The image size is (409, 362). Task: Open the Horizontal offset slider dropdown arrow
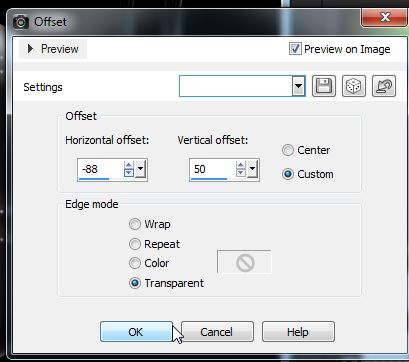pyautogui.click(x=140, y=169)
